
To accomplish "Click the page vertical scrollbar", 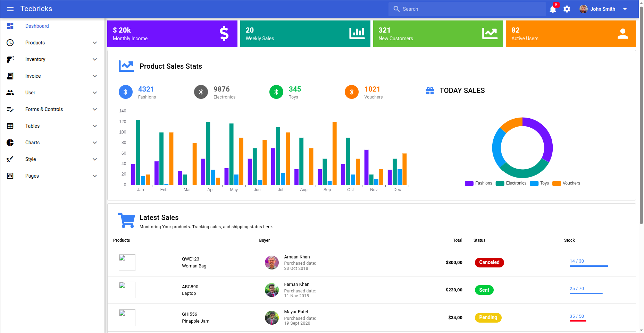I will coord(641,114).
